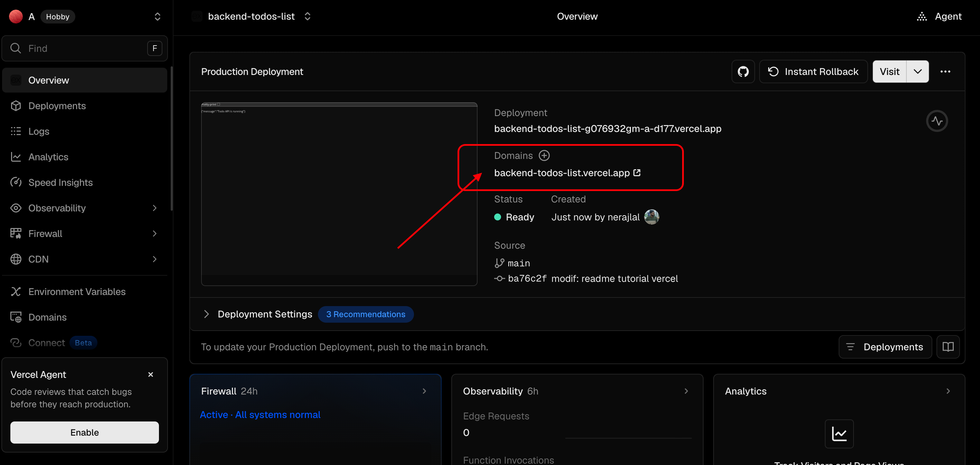Image resolution: width=980 pixels, height=465 pixels.
Task: Click the Deployments cube icon in sidebar
Action: (16, 106)
